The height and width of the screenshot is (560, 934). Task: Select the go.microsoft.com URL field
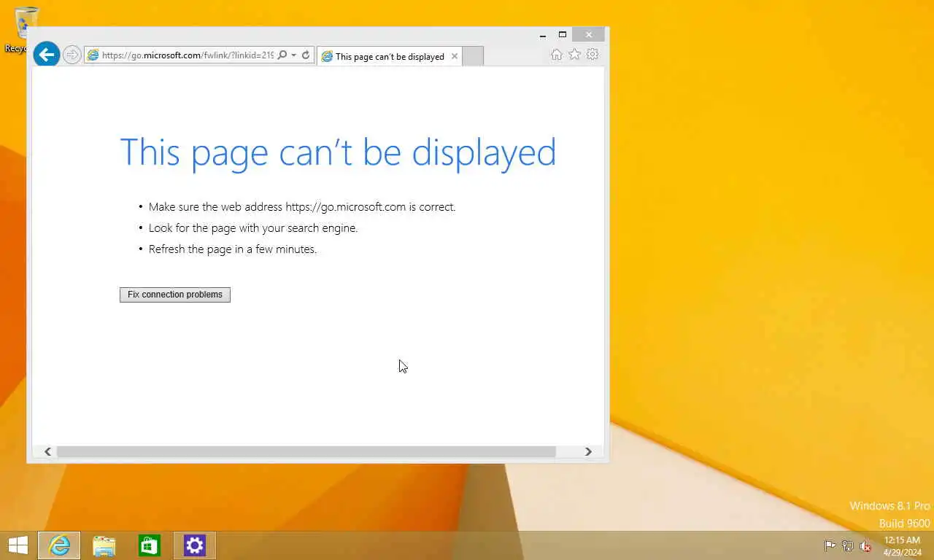188,55
